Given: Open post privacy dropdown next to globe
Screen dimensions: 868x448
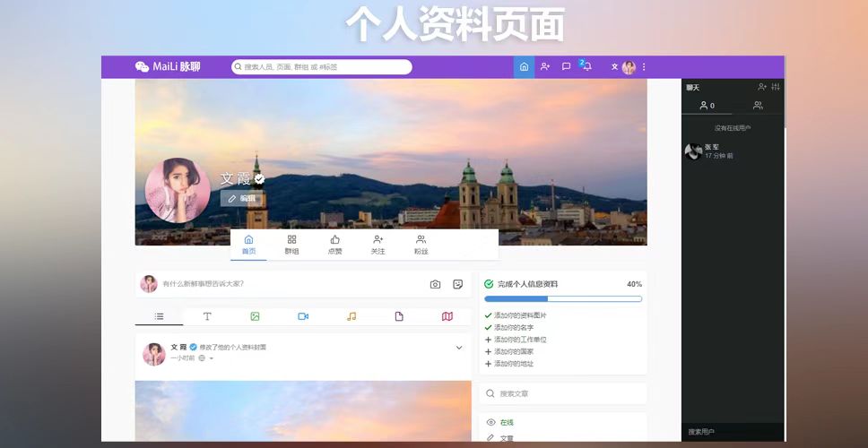Looking at the screenshot, I should (212, 358).
